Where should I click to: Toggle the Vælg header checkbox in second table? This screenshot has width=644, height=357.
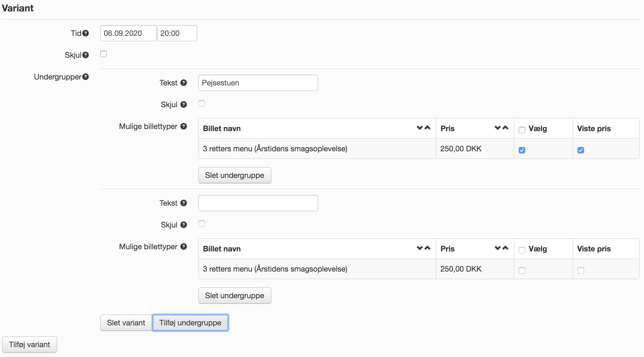tap(522, 250)
